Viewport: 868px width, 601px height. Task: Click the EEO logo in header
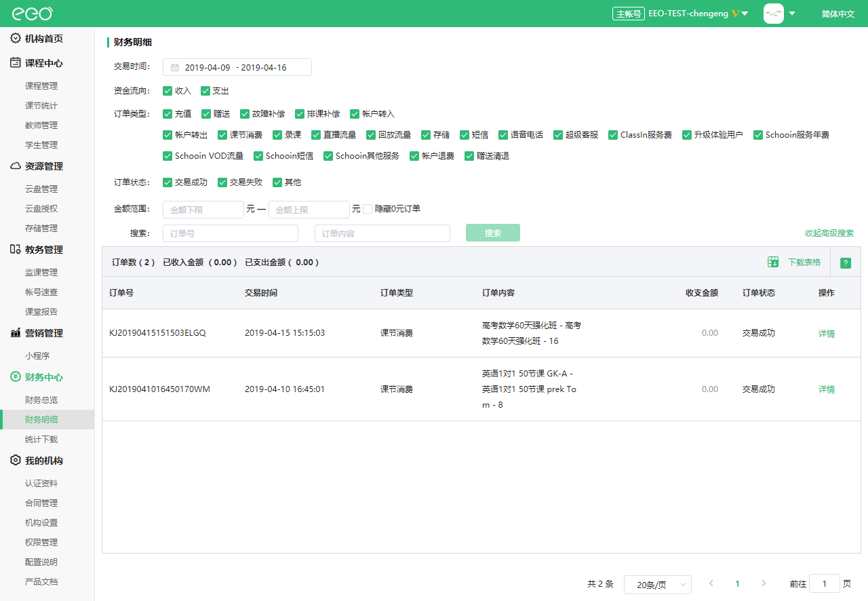[32, 14]
